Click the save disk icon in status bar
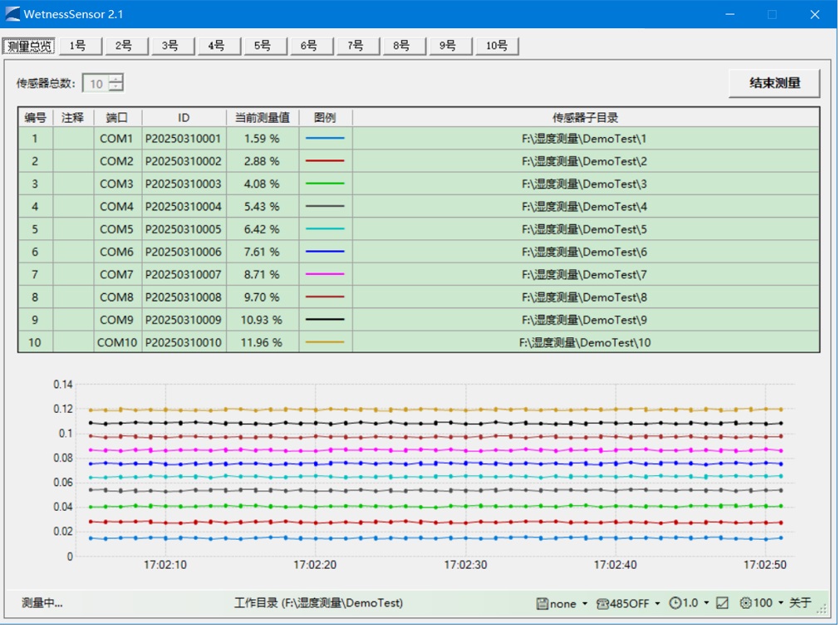The height and width of the screenshot is (628, 840). click(542, 603)
